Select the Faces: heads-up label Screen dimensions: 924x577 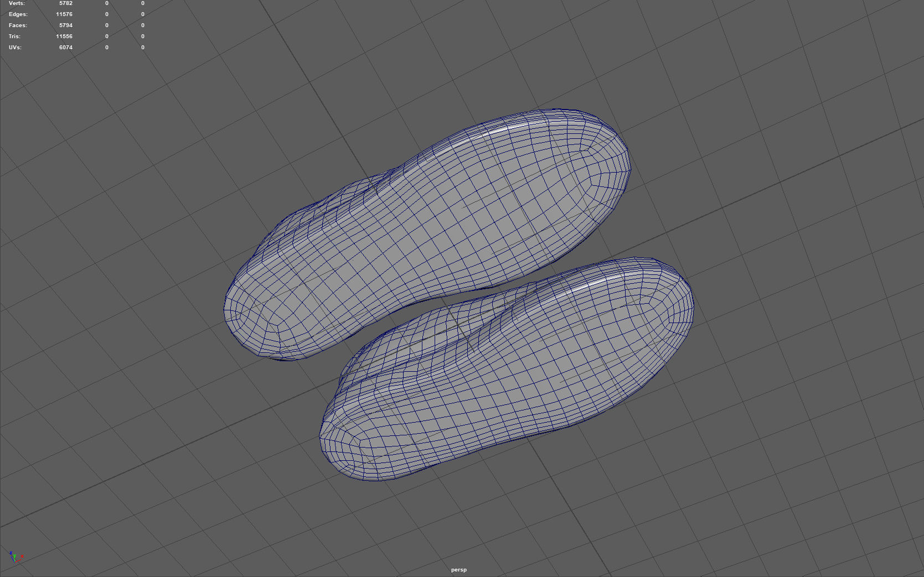18,25
